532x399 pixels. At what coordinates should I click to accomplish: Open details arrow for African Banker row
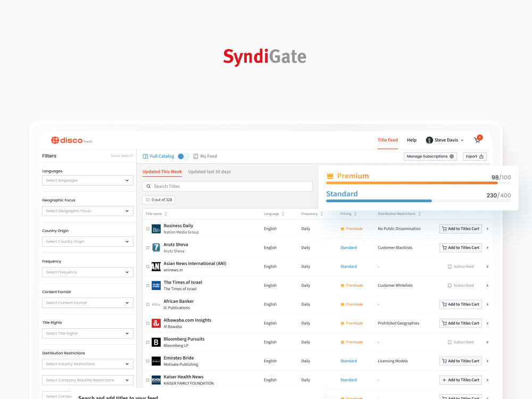point(487,304)
